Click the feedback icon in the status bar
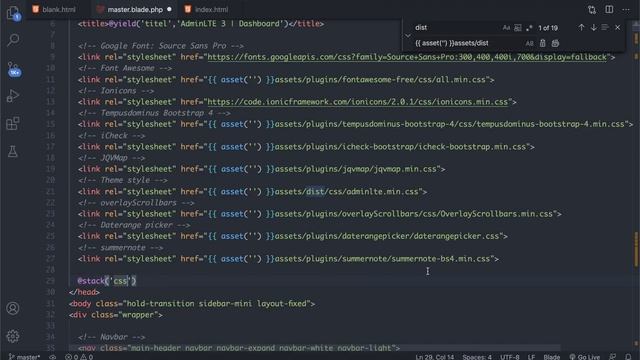The image size is (640, 360). (x=613, y=357)
